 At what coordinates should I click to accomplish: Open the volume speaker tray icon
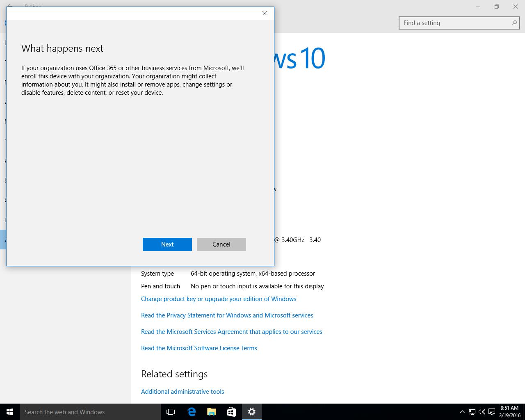482,412
